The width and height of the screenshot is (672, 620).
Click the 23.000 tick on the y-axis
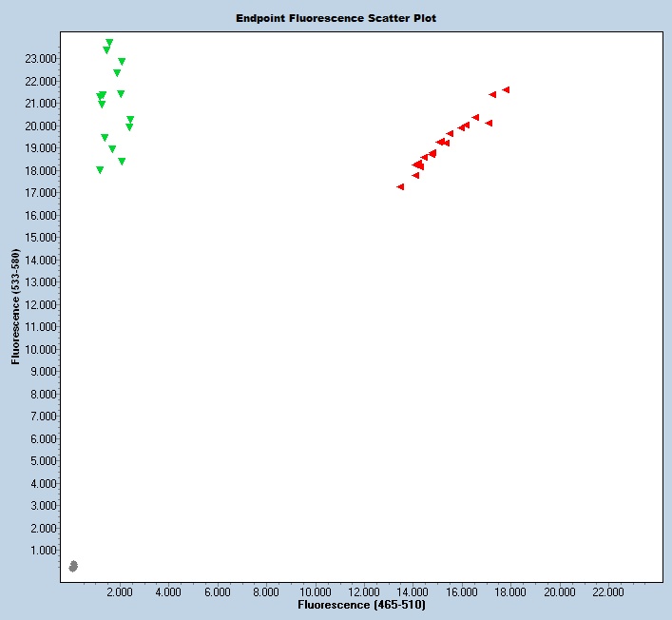click(41, 59)
